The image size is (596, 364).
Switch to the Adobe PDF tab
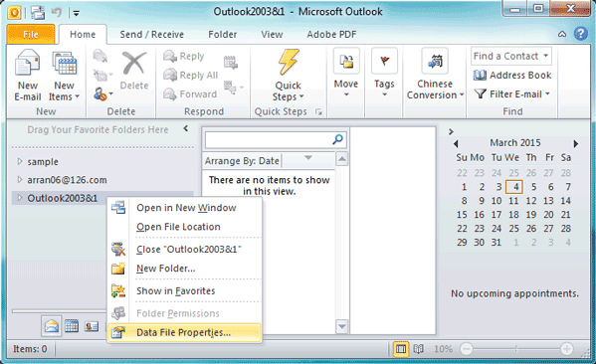[331, 34]
